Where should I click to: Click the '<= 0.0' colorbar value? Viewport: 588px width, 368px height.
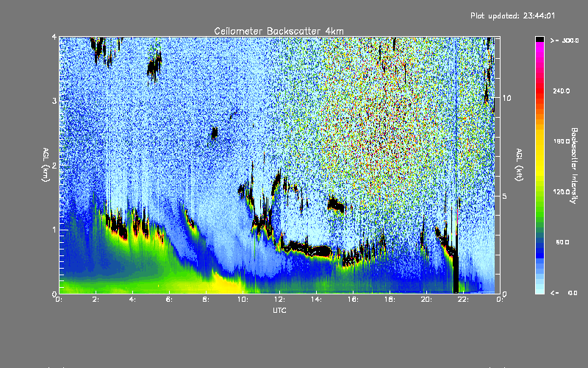pos(564,293)
